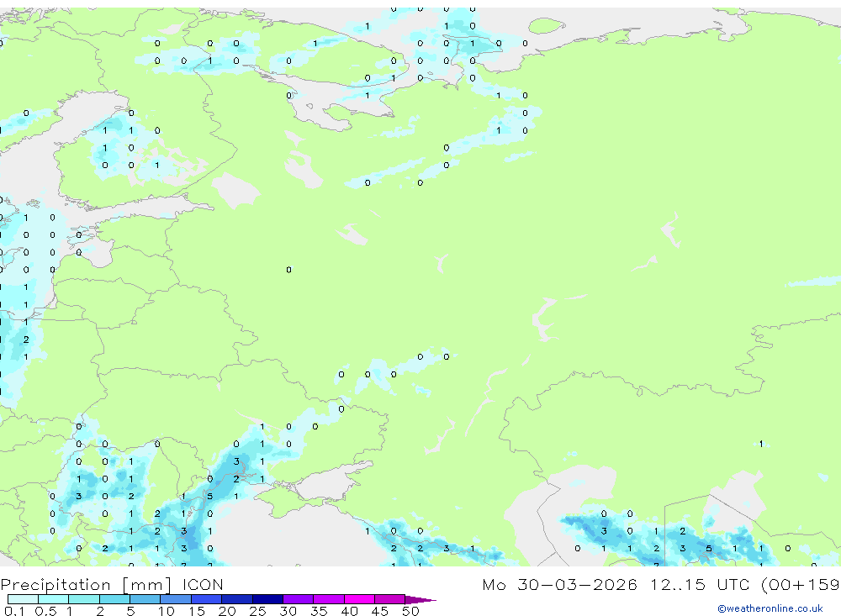Select the 40–45 mm magenta swatch
841x616 pixels.
coord(359,599)
